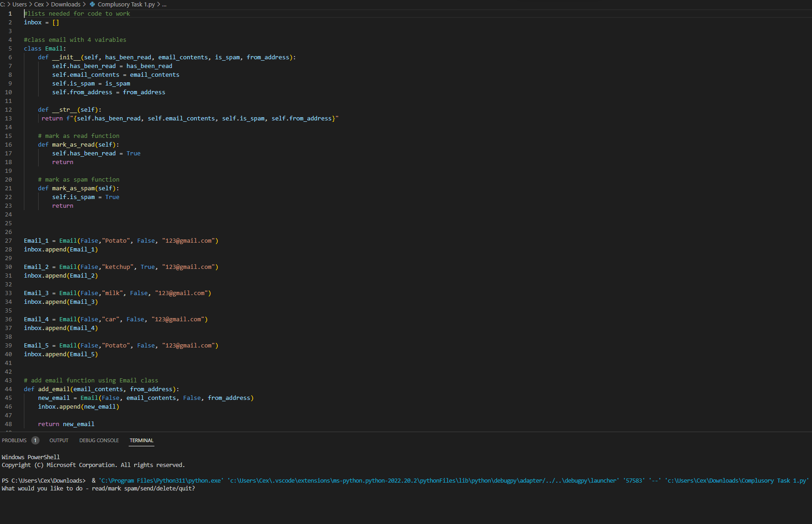Open the Downloads breadcrumb folder
The height and width of the screenshot is (524, 812).
pos(66,4)
